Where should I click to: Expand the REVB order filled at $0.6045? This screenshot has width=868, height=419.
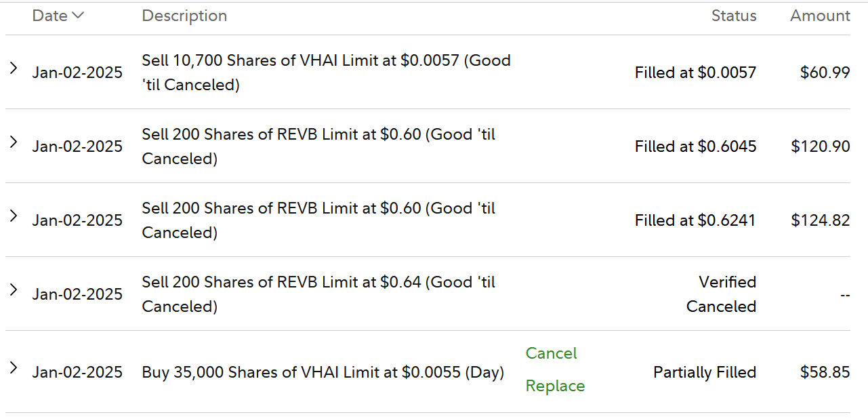13,142
